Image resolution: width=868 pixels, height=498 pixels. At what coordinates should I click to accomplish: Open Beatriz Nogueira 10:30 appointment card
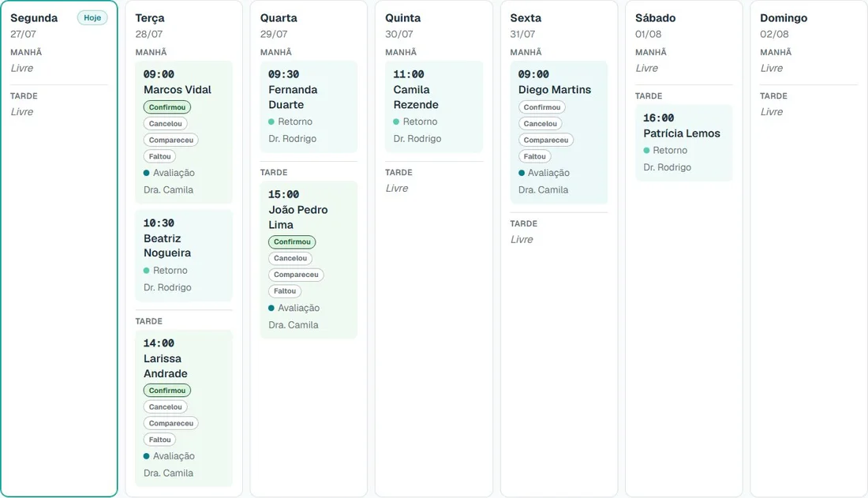pos(184,255)
